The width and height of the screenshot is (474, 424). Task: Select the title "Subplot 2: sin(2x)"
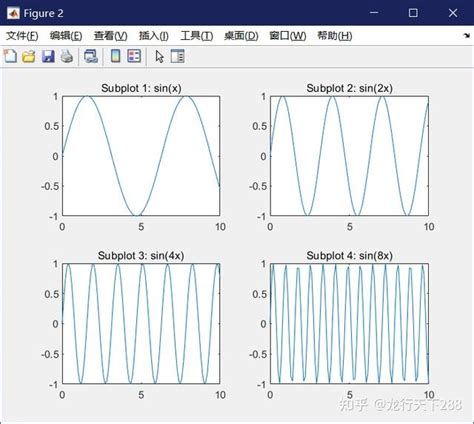tap(349, 88)
